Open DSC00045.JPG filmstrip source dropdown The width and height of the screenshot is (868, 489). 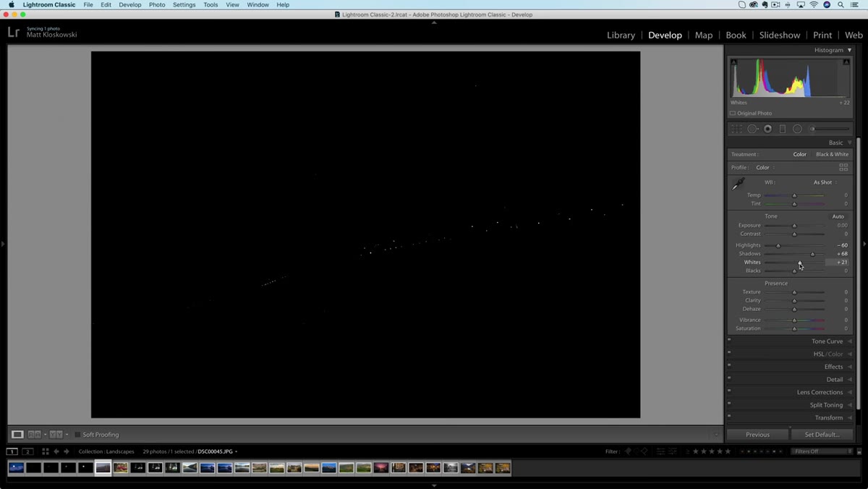(217, 451)
